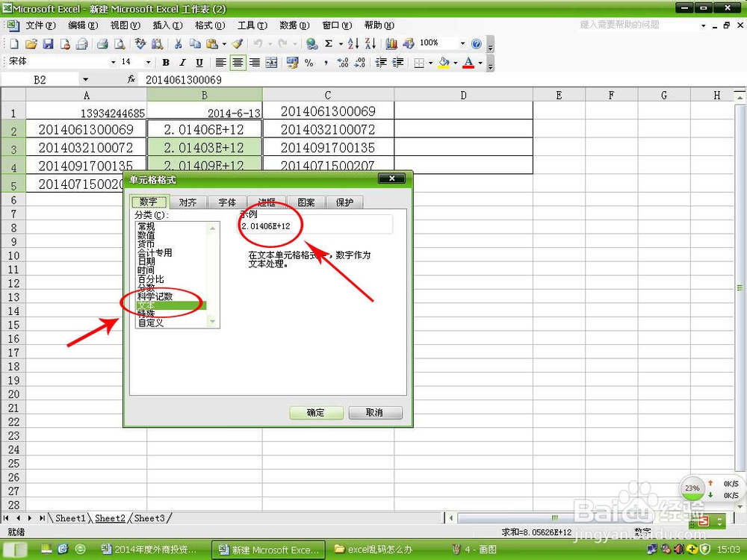Align cell text left
Screen dimensions: 747x560
[220, 63]
